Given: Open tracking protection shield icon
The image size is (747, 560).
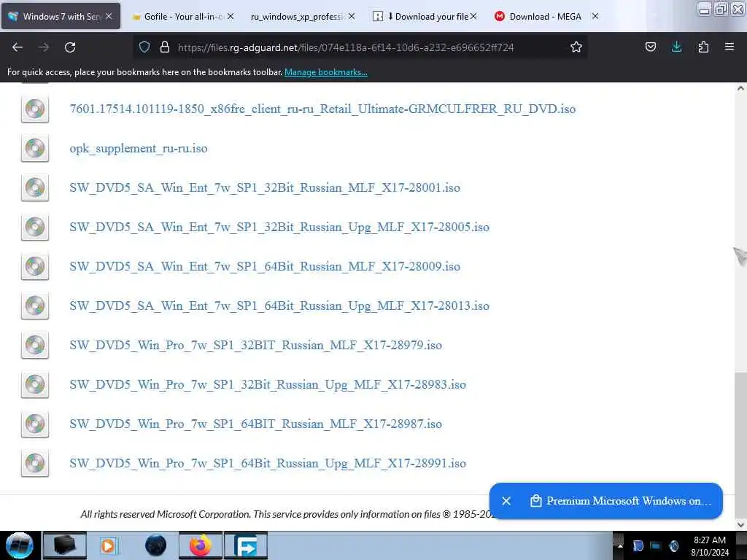Looking at the screenshot, I should pyautogui.click(x=144, y=47).
